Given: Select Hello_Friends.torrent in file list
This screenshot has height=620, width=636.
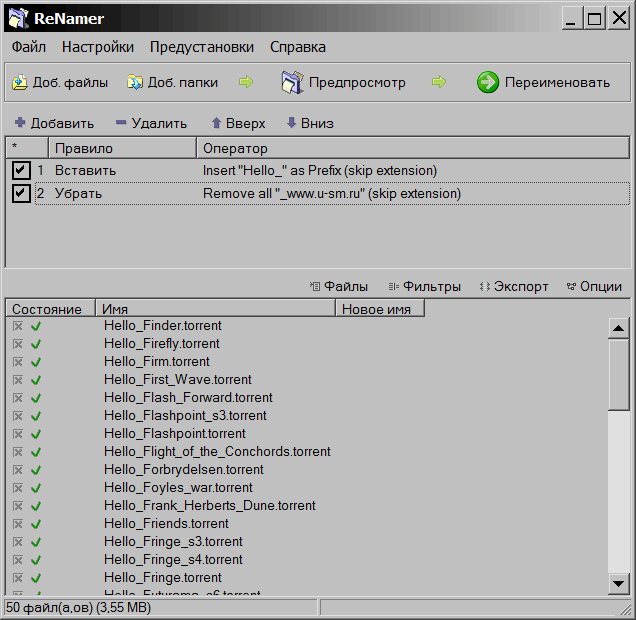Looking at the screenshot, I should pos(166,524).
